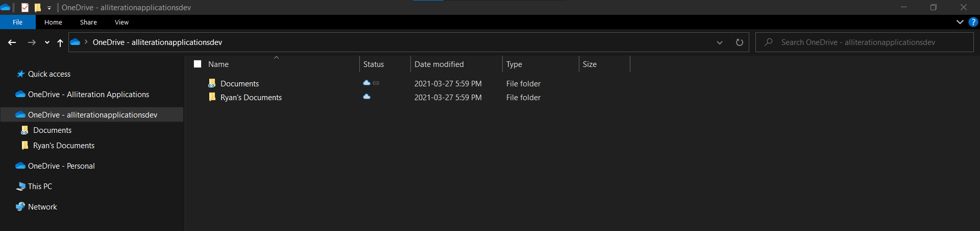Open the address bar previous locations dropdown
The width and height of the screenshot is (980, 231).
[x=720, y=42]
